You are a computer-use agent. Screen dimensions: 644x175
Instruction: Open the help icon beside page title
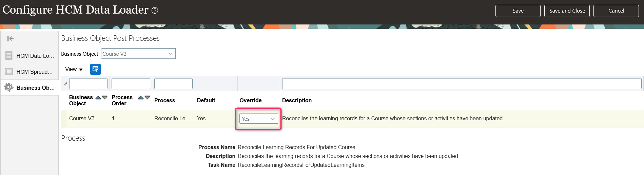155,11
